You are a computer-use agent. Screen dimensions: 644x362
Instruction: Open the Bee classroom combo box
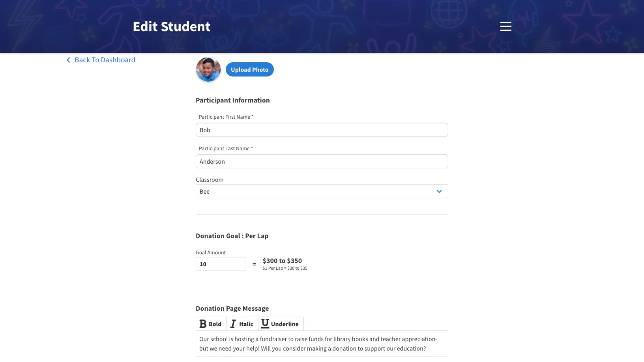(322, 191)
